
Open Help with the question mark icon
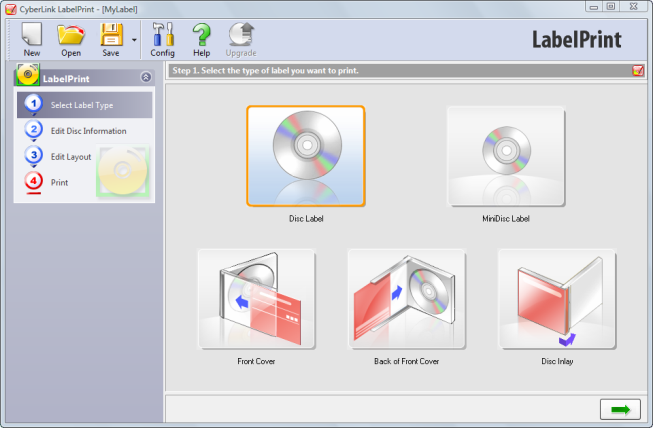(202, 40)
